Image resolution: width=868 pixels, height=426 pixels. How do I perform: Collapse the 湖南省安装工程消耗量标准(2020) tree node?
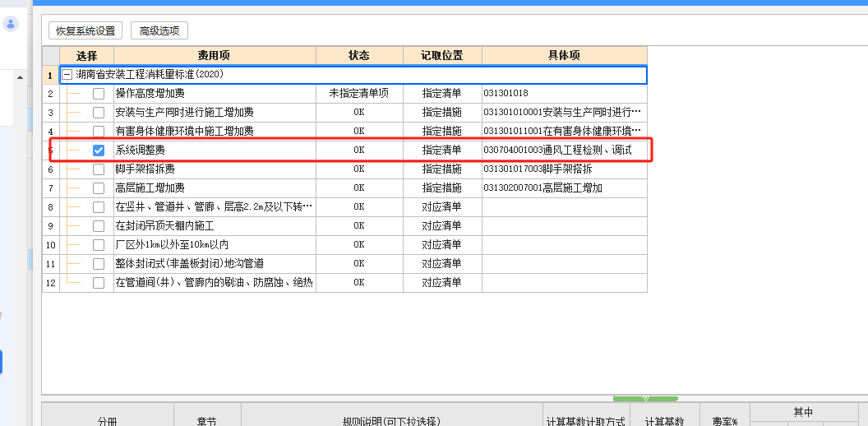point(67,75)
